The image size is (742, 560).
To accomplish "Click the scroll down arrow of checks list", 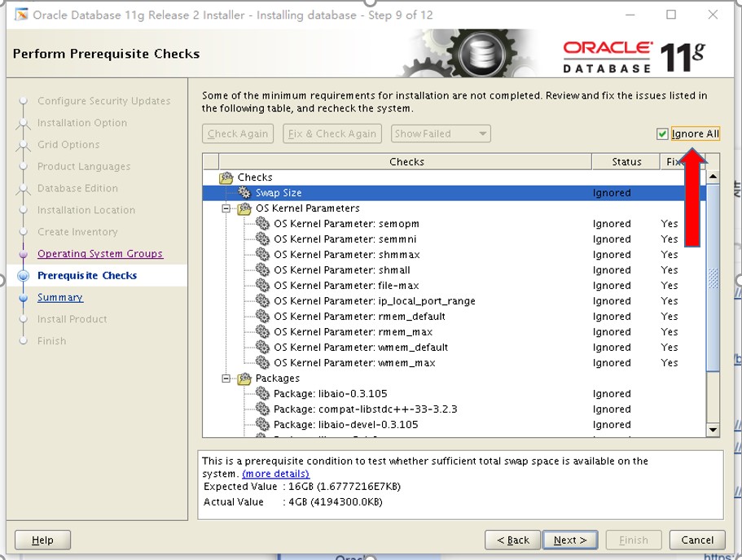I will click(713, 430).
